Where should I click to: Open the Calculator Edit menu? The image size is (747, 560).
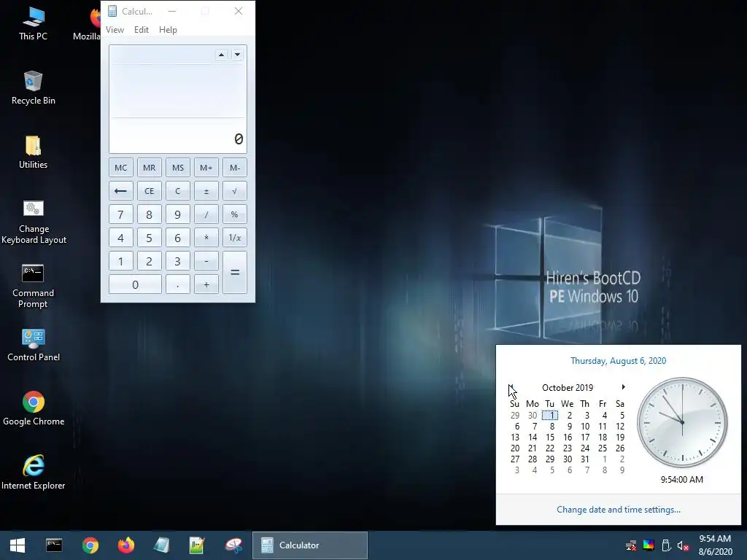click(x=141, y=29)
